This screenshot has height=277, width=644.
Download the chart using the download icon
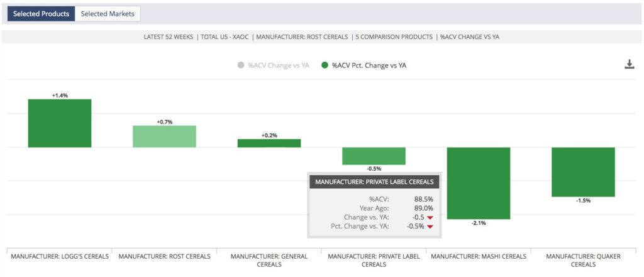(629, 64)
